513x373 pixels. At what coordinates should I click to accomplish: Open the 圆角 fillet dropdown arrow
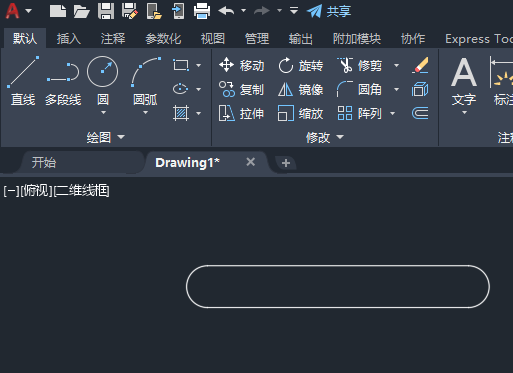coord(396,89)
